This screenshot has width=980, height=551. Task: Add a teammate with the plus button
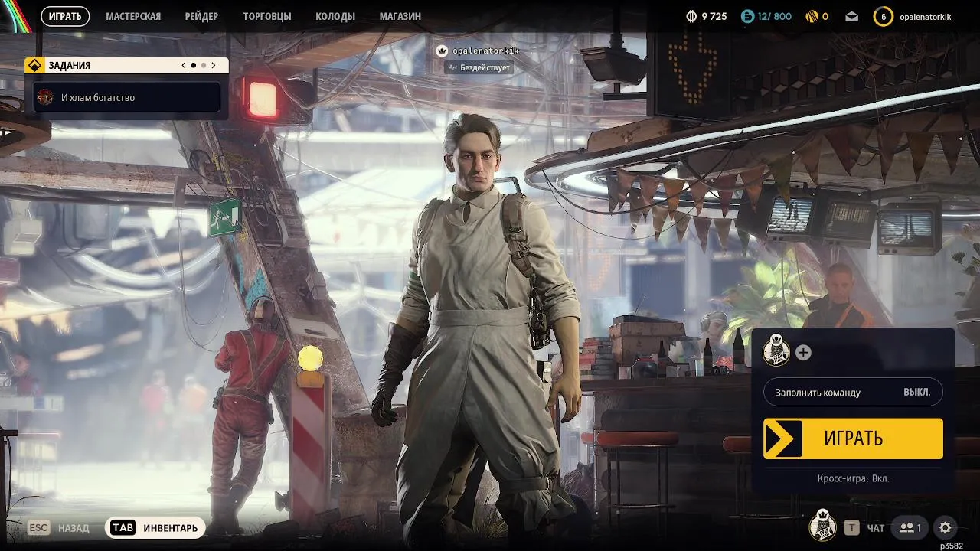point(803,353)
